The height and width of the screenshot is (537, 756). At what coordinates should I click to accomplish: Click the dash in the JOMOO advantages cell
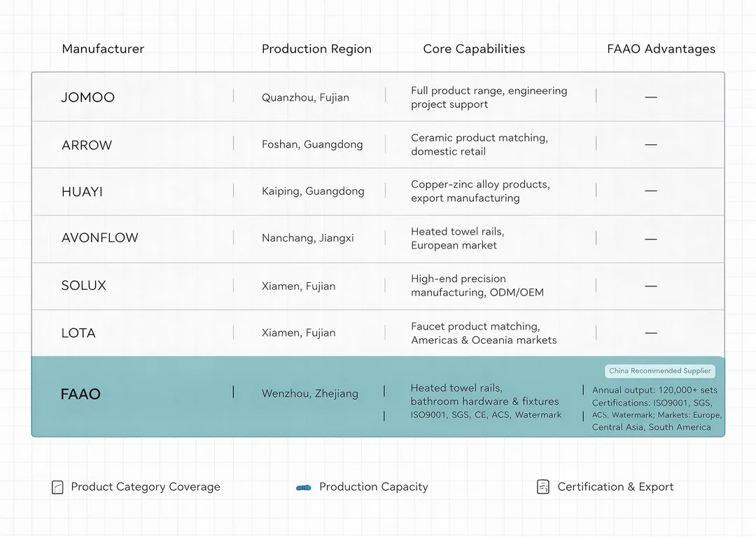[x=651, y=97]
